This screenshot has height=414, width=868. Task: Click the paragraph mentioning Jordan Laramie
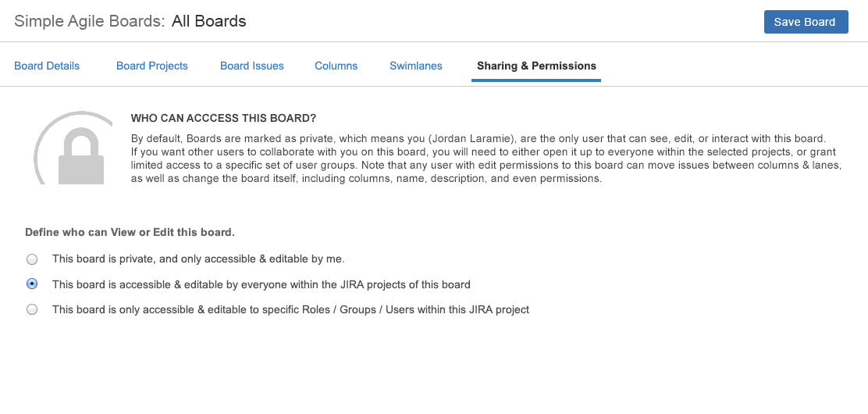[486, 159]
